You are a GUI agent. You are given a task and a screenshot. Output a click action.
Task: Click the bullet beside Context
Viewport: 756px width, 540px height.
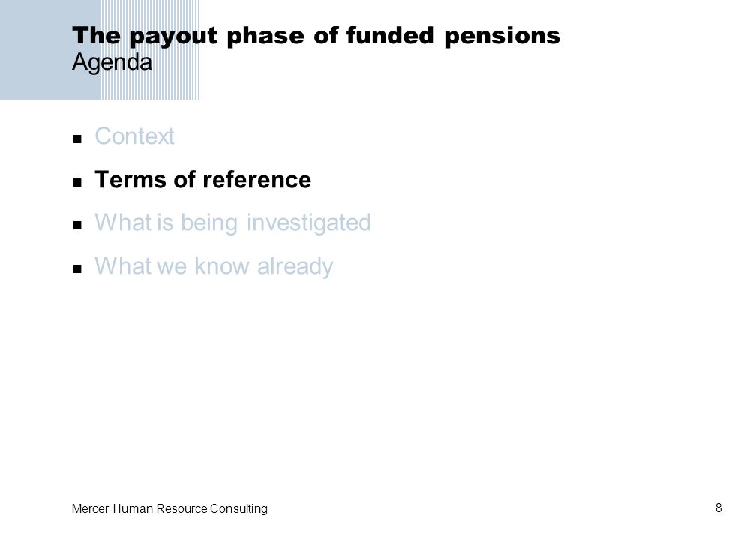77,139
